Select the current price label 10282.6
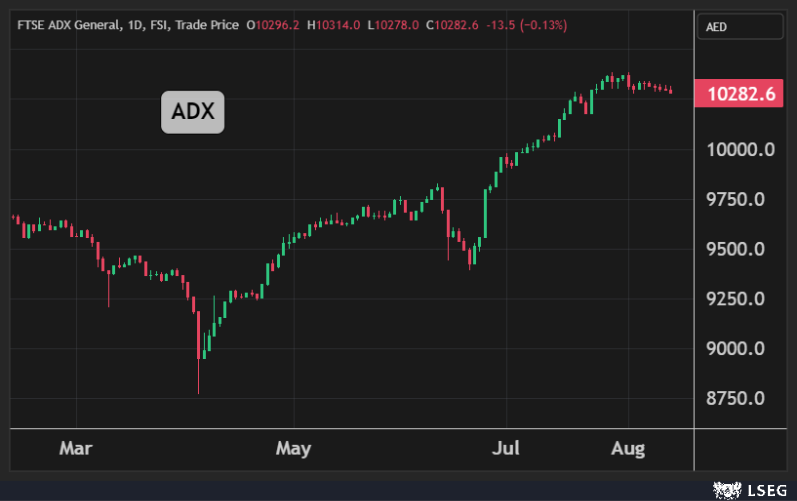The height and width of the screenshot is (501, 797). coord(741,94)
